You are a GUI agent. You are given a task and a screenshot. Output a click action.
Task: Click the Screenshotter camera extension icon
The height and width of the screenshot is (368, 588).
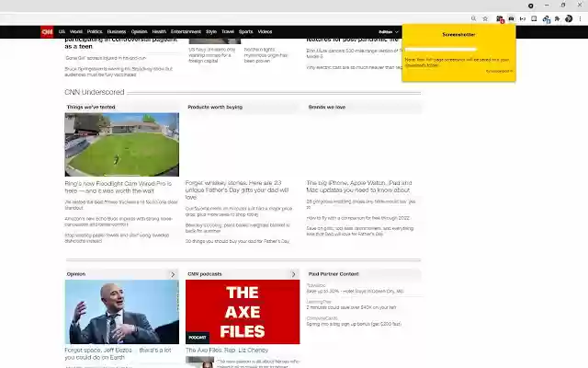point(511,18)
